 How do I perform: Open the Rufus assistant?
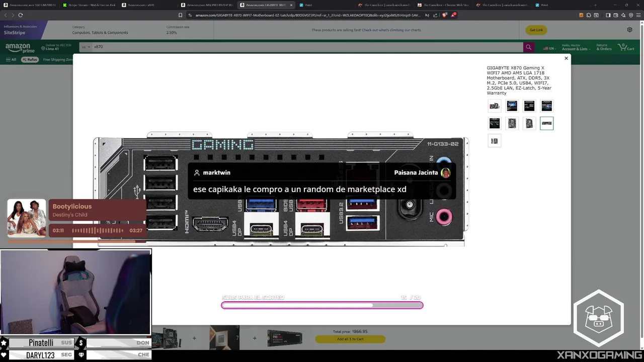(x=30, y=59)
